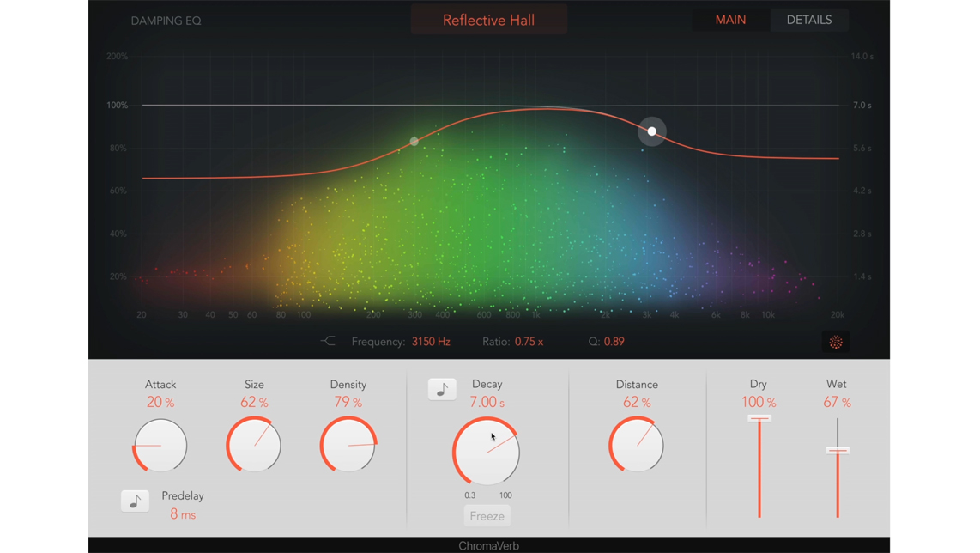Toggle the Predelay note sync button
Image resolution: width=980 pixels, height=553 pixels.
(135, 501)
